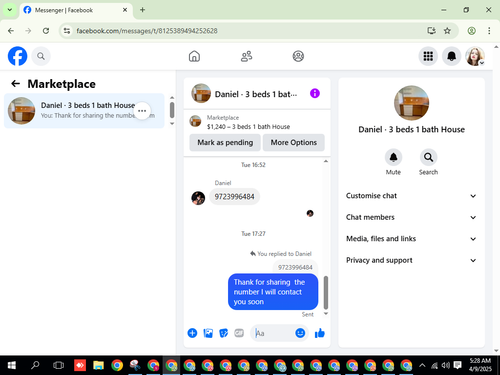500x375 pixels.
Task: Click the quoted reply 9723996484
Action: coord(295,267)
